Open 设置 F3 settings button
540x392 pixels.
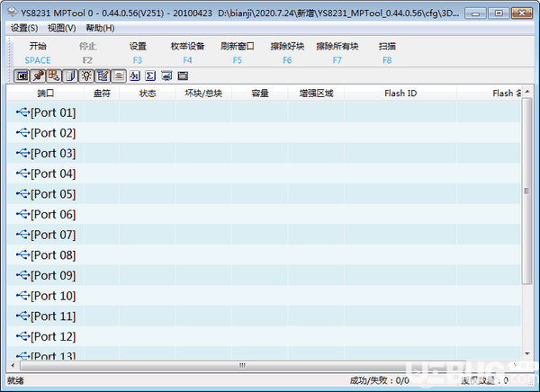138,53
